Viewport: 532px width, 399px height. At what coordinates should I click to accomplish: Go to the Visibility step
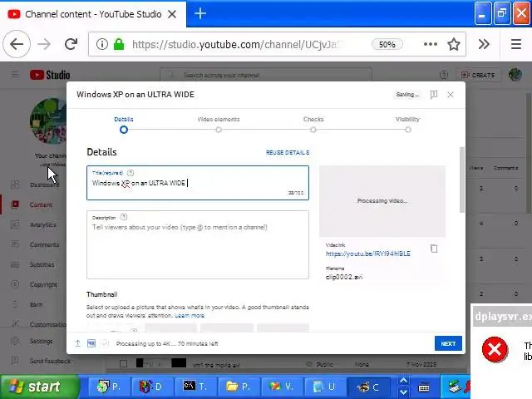(x=408, y=125)
